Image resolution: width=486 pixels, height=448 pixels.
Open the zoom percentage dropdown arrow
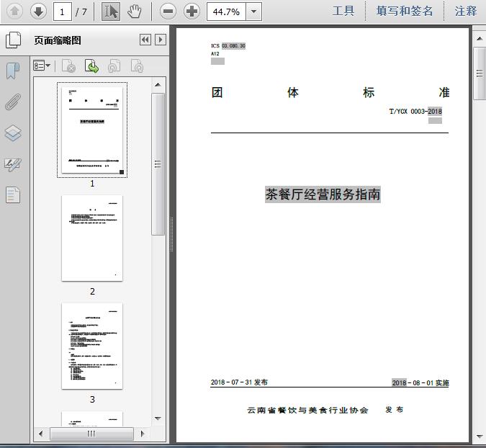point(254,12)
